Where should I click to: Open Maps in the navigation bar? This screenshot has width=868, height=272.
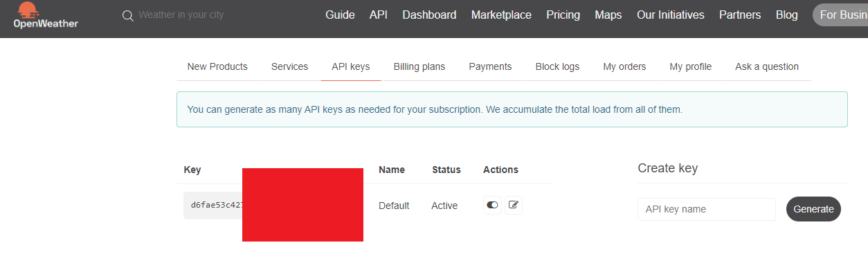[x=608, y=15]
